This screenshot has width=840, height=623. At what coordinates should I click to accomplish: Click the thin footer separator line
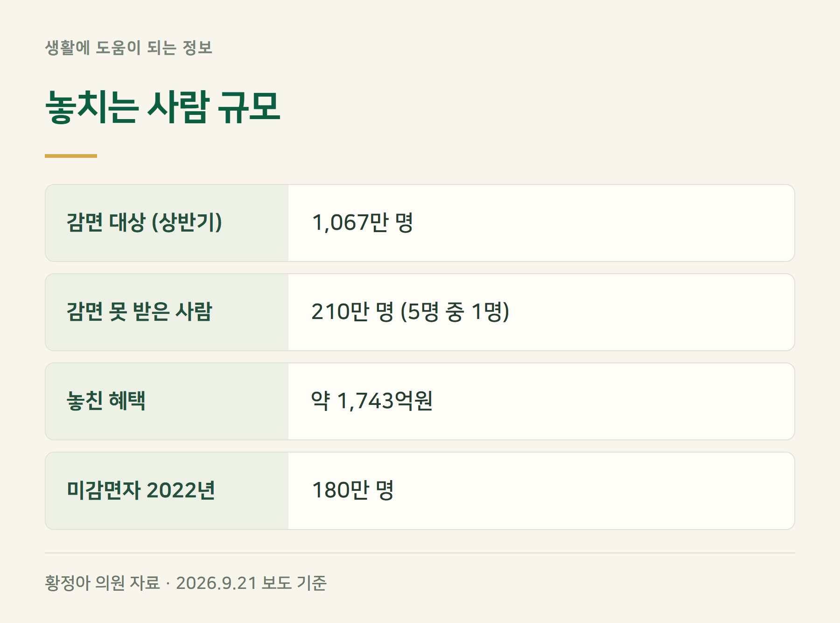click(x=420, y=553)
